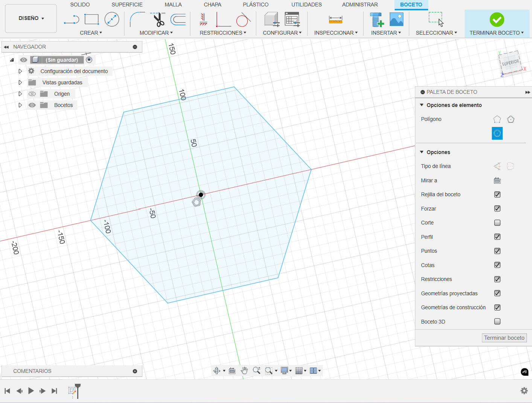532x403 pixels.
Task: Click the Configurar block configuration icon
Action: point(272,19)
